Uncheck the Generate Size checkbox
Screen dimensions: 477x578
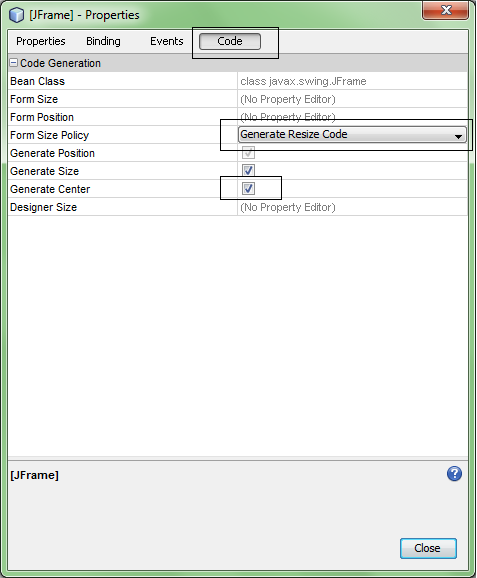248,170
